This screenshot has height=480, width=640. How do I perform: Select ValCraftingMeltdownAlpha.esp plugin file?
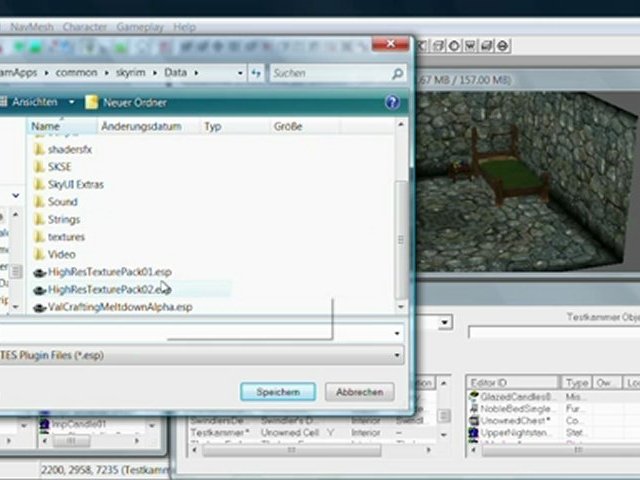point(119,307)
